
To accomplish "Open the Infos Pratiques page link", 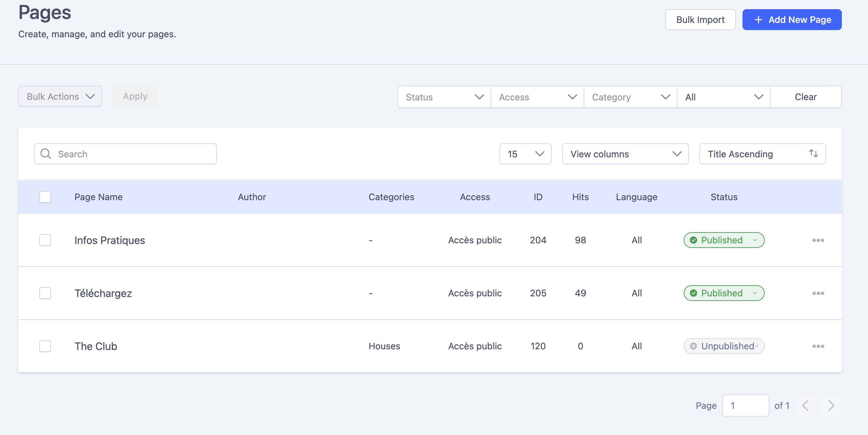I will [x=109, y=240].
